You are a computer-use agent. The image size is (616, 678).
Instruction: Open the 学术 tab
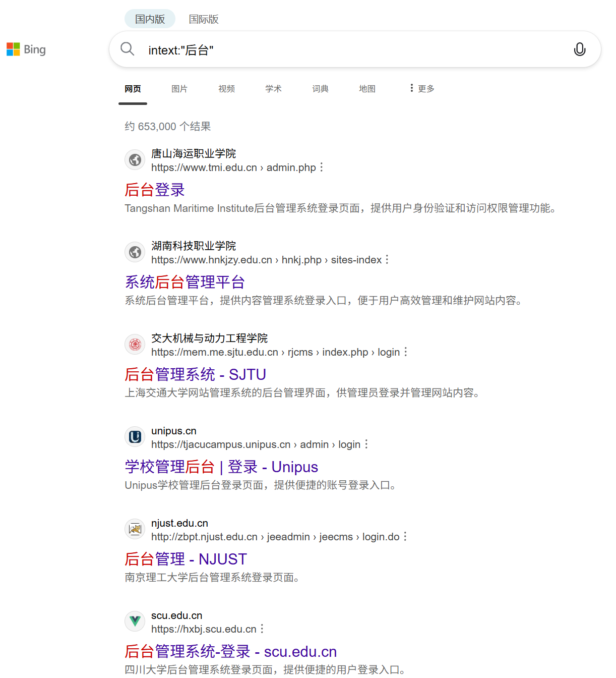click(273, 88)
